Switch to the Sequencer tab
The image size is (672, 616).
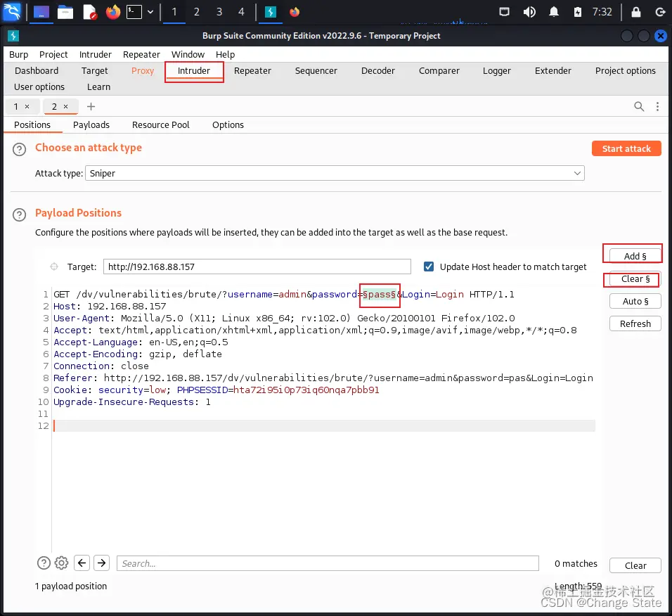point(316,71)
